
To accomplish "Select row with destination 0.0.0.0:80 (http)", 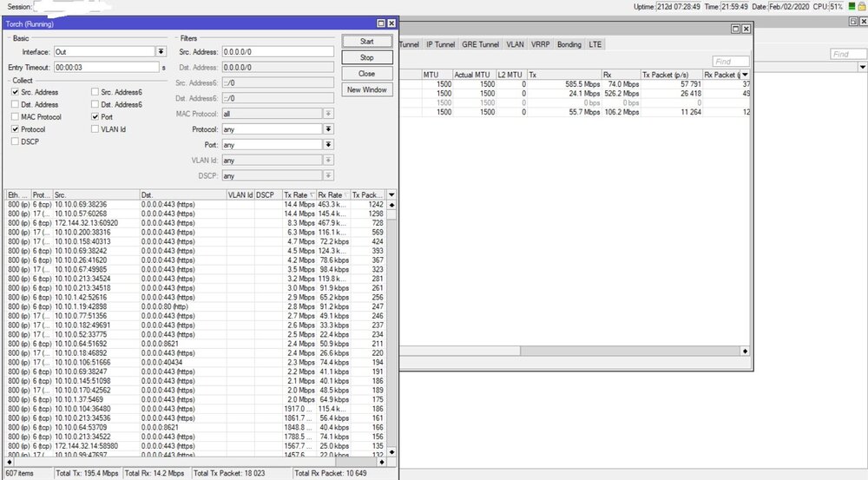I will (x=195, y=306).
